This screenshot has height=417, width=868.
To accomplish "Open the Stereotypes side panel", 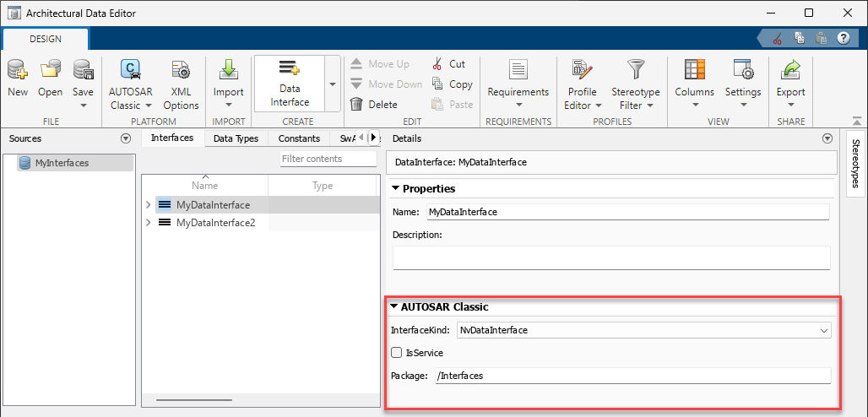I will click(855, 163).
